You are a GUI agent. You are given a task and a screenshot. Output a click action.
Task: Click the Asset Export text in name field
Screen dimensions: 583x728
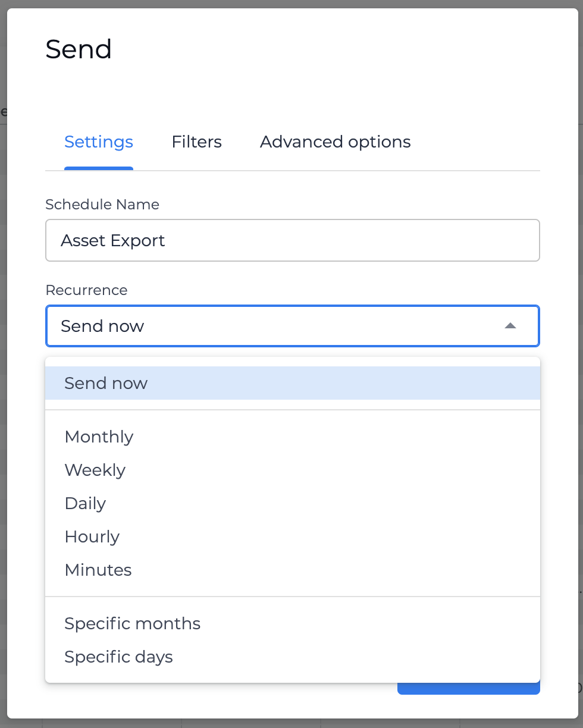click(113, 240)
